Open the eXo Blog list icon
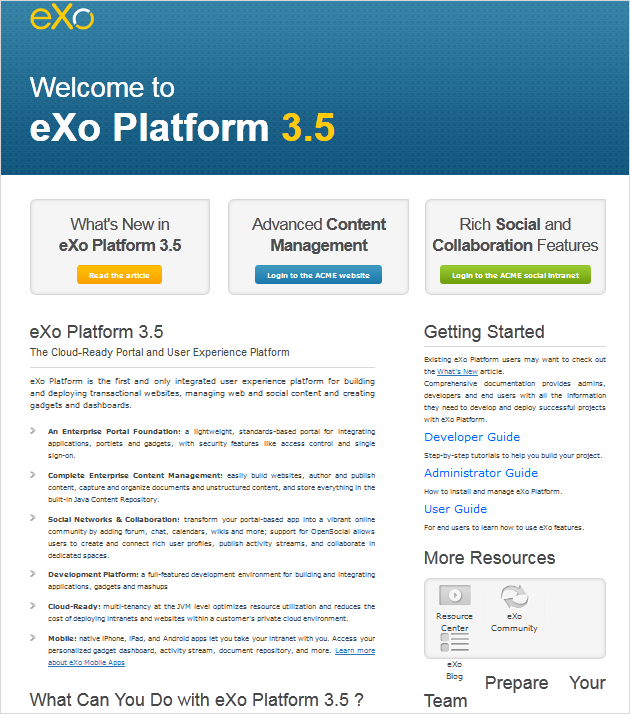Screen dimensions: 630x714 point(454,643)
